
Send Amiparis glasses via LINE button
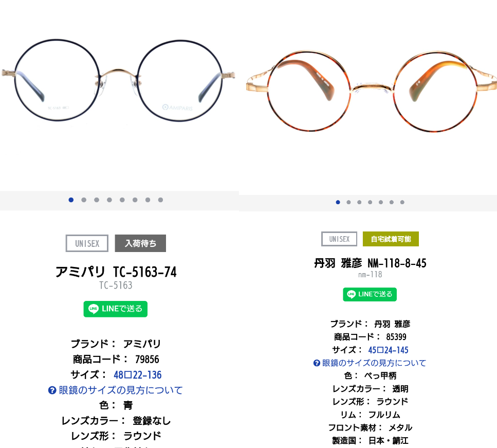(115, 309)
